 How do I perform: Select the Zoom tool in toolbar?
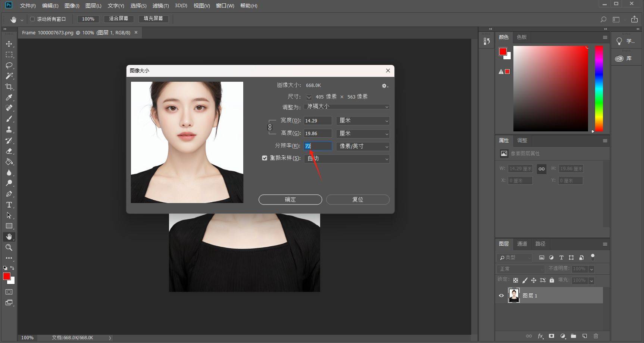pos(9,247)
